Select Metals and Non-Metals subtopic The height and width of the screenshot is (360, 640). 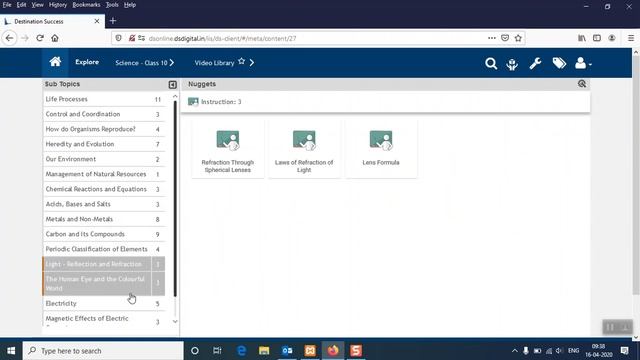click(104, 219)
